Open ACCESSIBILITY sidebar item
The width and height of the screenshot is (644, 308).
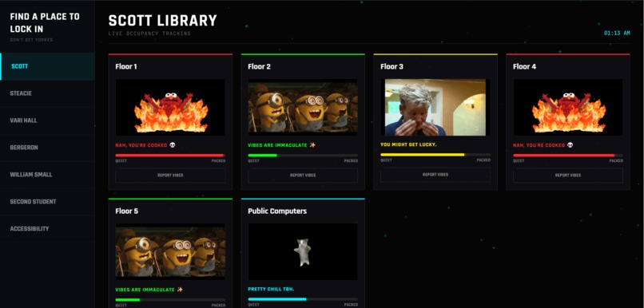coord(48,229)
